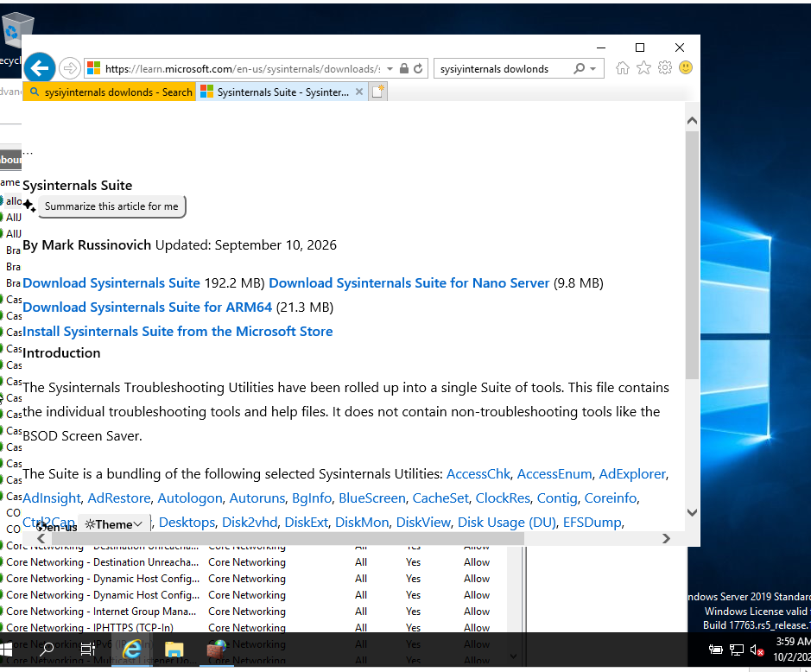The image size is (811, 672).
Task: Open Favorites star icon
Action: click(x=644, y=67)
